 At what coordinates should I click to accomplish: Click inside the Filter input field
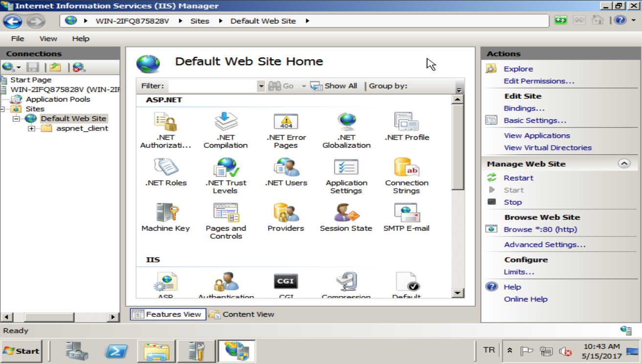point(212,86)
